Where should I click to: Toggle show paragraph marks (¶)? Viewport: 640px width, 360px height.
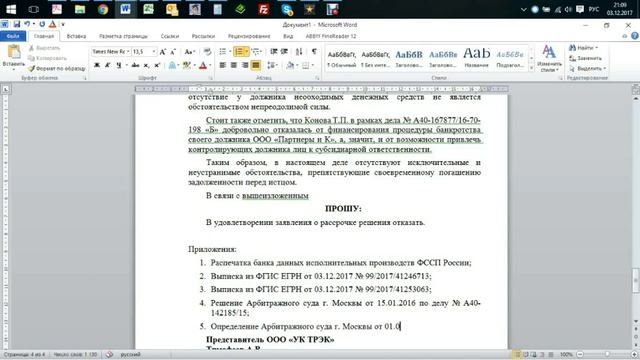[x=314, y=51]
